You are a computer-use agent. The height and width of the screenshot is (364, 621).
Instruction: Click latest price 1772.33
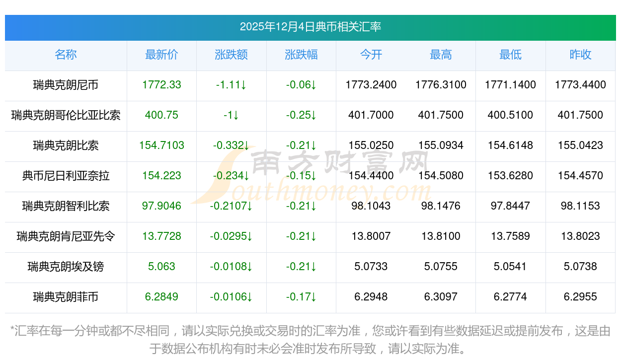click(x=162, y=85)
